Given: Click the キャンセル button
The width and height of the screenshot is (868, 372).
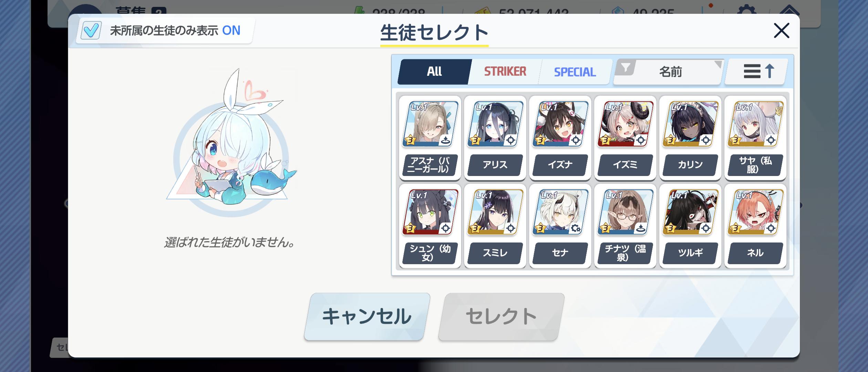Looking at the screenshot, I should pyautogui.click(x=367, y=317).
